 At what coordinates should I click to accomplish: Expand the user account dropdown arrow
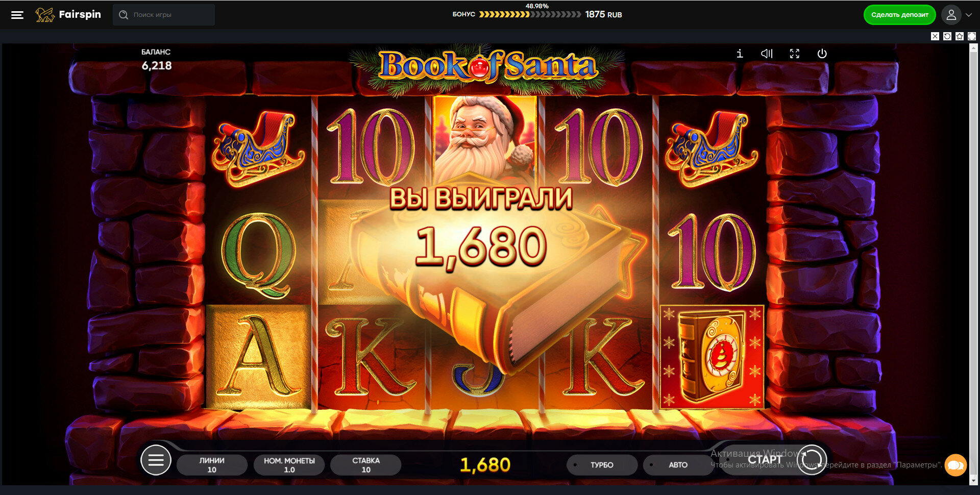point(968,15)
